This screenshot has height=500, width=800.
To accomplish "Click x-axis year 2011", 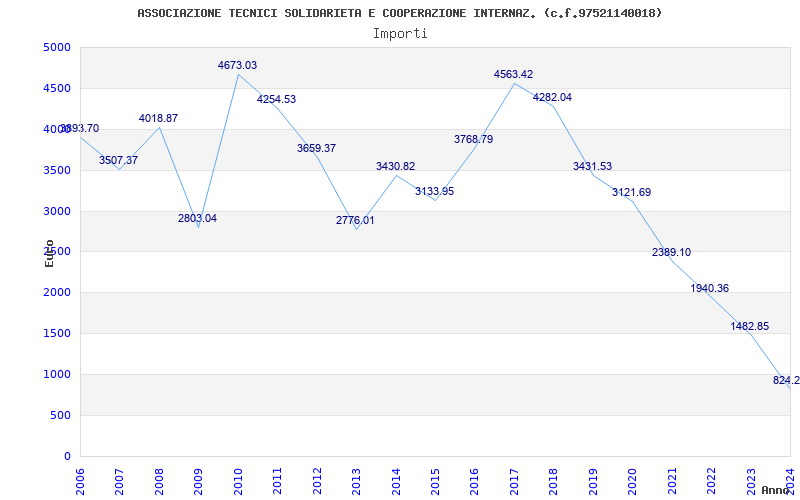I will coord(277,481).
